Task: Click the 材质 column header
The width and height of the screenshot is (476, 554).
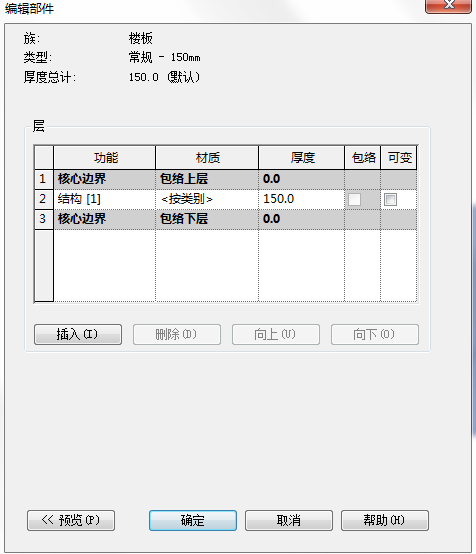Action: [x=207, y=158]
